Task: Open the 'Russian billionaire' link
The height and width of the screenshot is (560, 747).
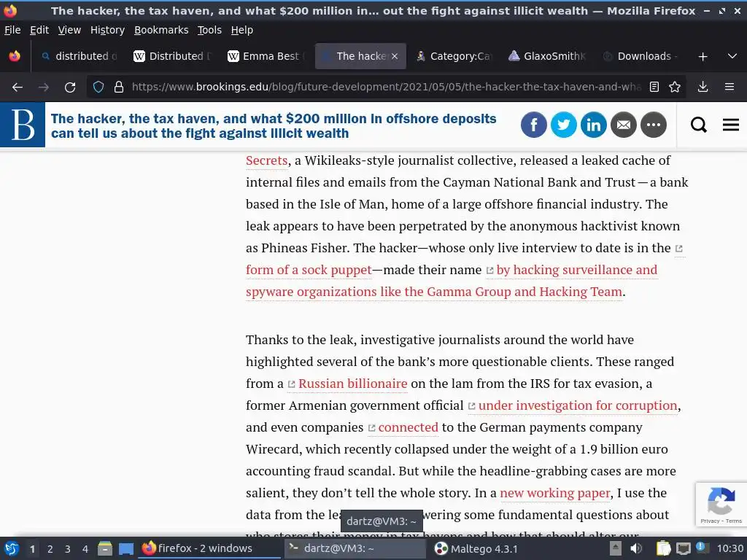Action: [352, 384]
